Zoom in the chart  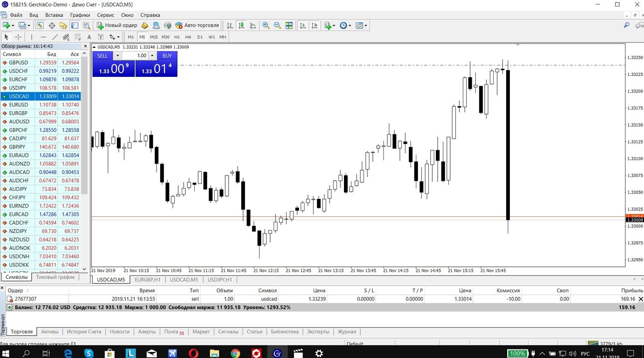click(x=266, y=25)
